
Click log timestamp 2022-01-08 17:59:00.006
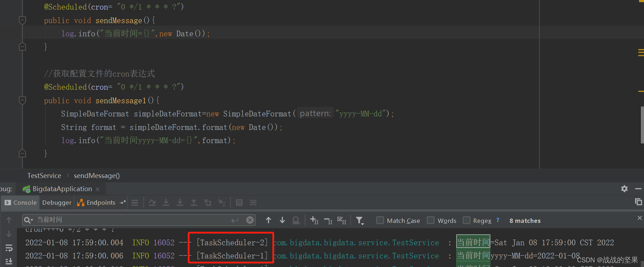click(x=74, y=256)
